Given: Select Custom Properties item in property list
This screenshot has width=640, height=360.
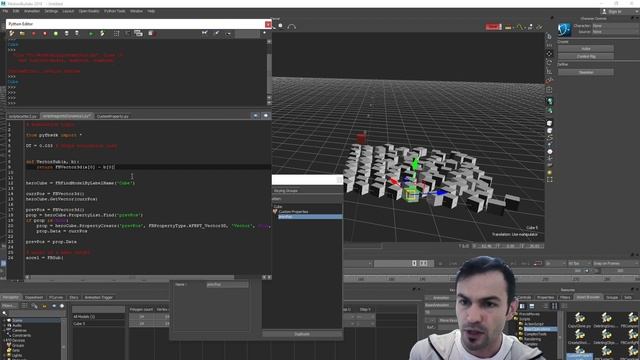Looking at the screenshot, I should click(293, 211).
